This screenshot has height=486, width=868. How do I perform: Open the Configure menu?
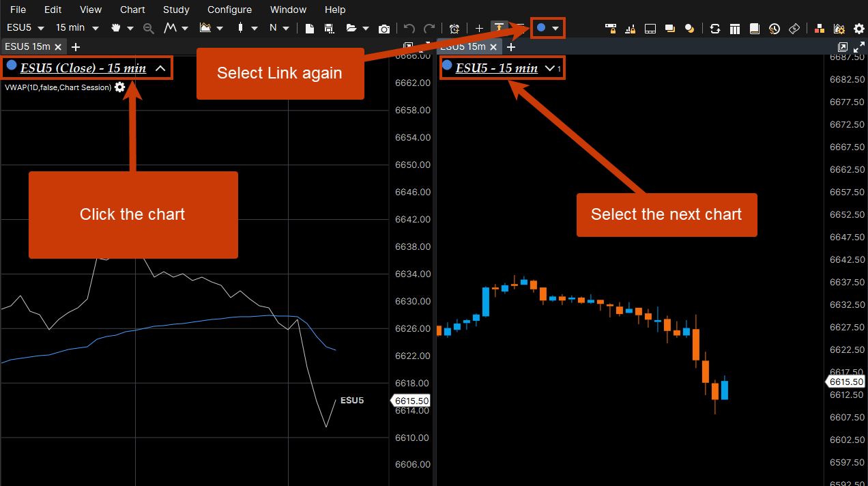(x=229, y=10)
